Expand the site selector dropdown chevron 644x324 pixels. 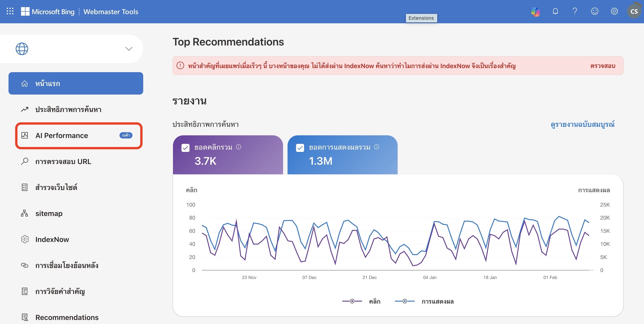coord(129,49)
